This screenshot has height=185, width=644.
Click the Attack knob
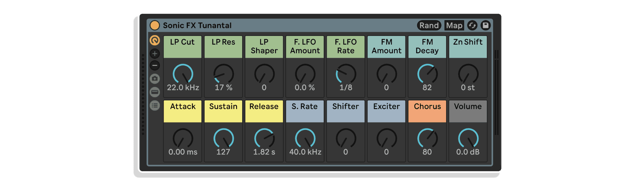(183, 138)
